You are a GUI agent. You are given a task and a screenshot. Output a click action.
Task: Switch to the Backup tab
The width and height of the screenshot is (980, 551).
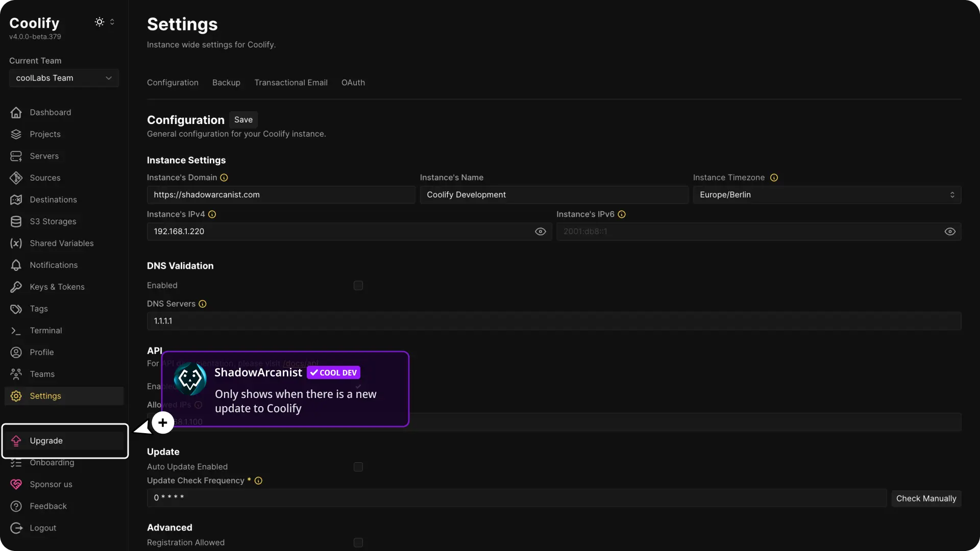[x=226, y=83]
